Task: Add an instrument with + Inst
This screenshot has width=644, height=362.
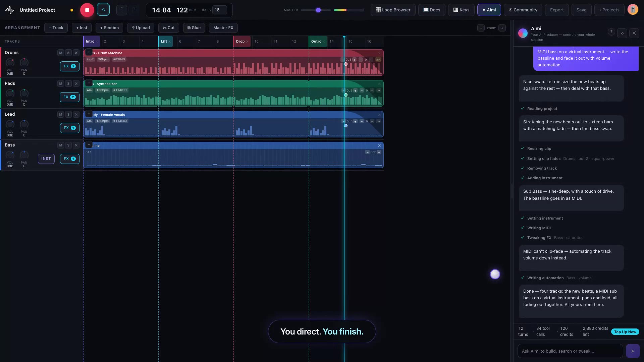Action: (x=82, y=28)
